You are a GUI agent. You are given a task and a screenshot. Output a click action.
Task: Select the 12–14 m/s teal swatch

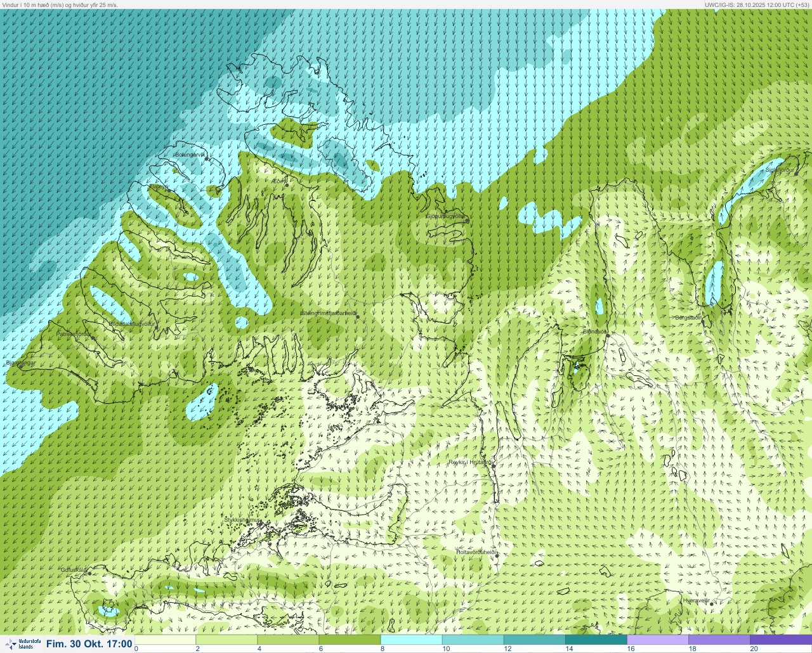535,640
